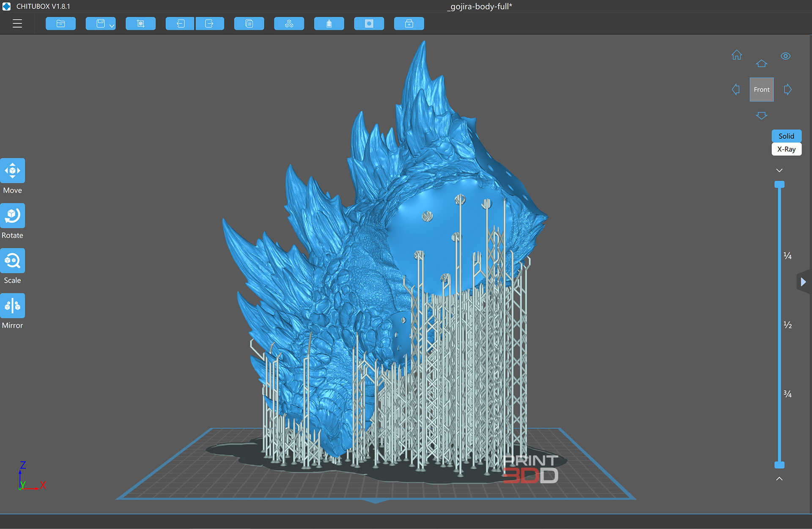The image size is (812, 529).
Task: Click the Open file folder icon
Action: tap(60, 24)
